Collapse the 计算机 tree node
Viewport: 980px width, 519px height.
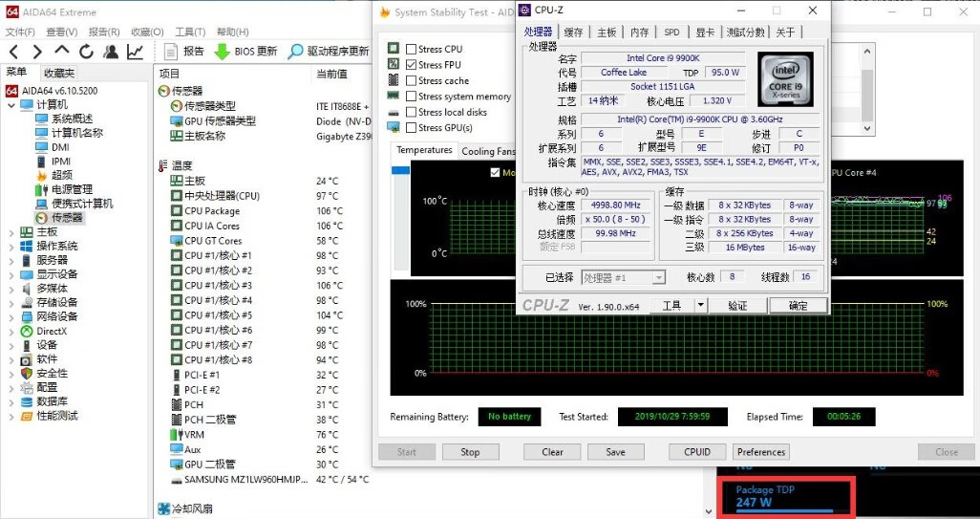[11, 105]
